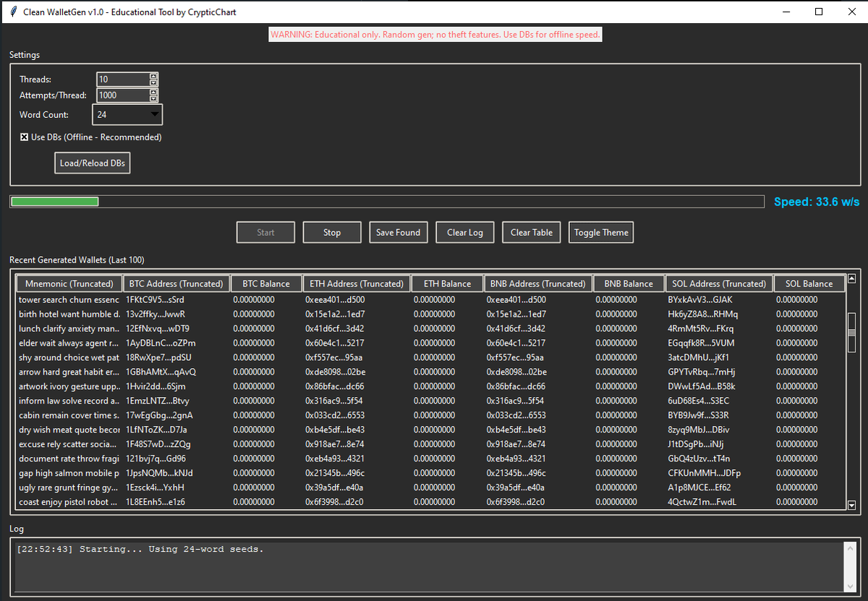868x601 pixels.
Task: Click the BTC Balance column header
Action: (266, 284)
